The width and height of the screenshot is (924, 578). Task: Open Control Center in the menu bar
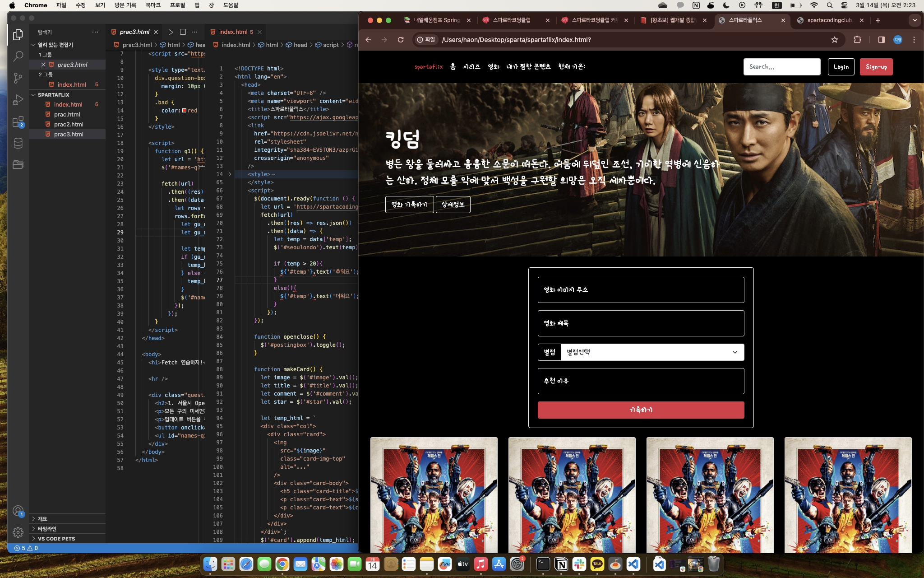tap(844, 5)
